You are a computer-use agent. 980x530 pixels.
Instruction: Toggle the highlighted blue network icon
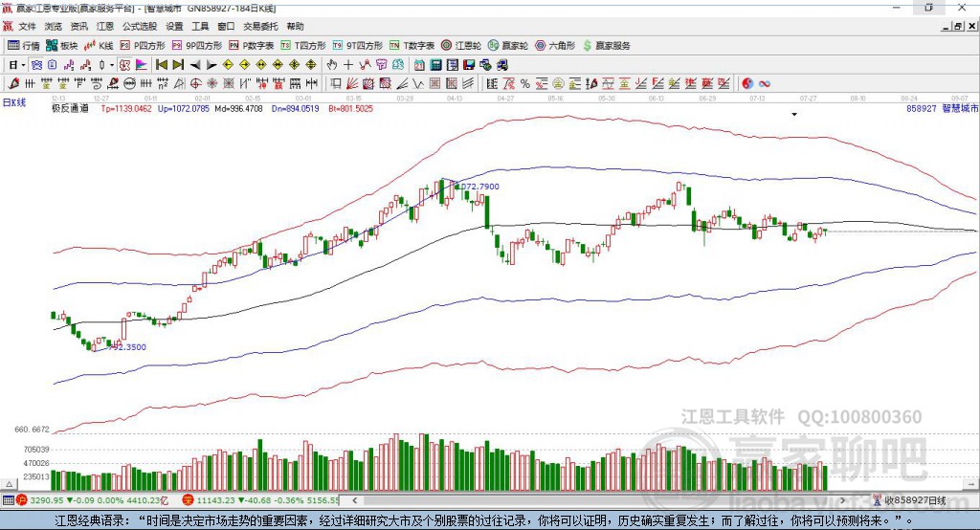[37, 64]
